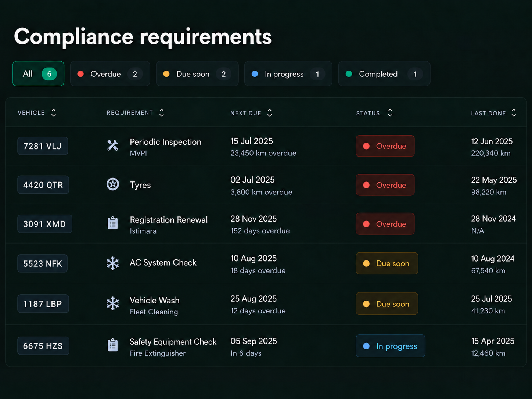532x399 pixels.
Task: Show the Completed requirements tab
Action: coord(384,73)
